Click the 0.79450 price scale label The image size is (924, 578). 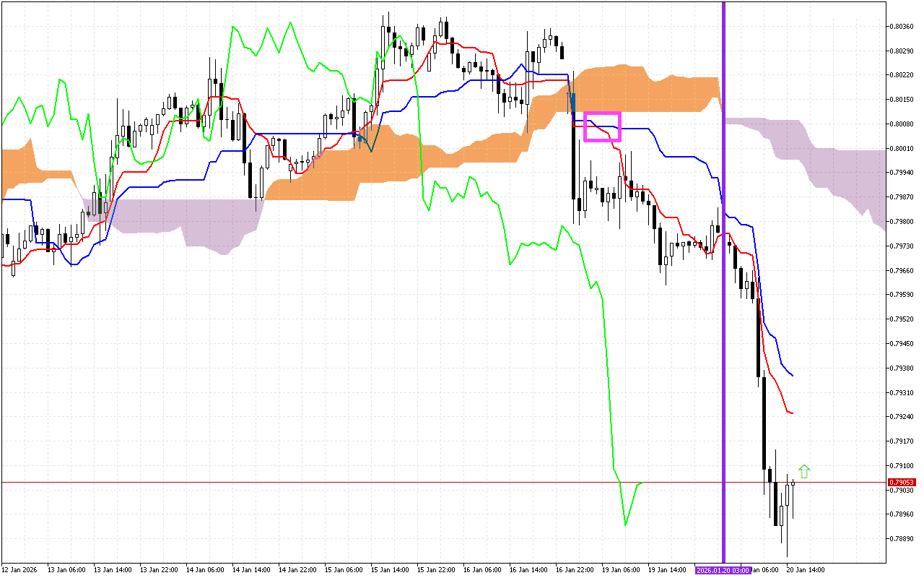pyautogui.click(x=901, y=344)
